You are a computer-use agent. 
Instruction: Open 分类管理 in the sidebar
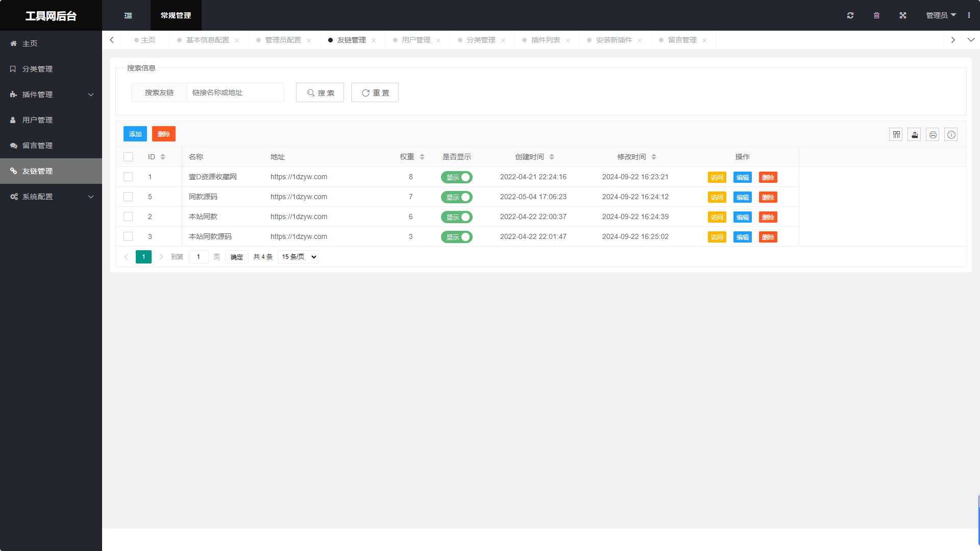[x=51, y=69]
